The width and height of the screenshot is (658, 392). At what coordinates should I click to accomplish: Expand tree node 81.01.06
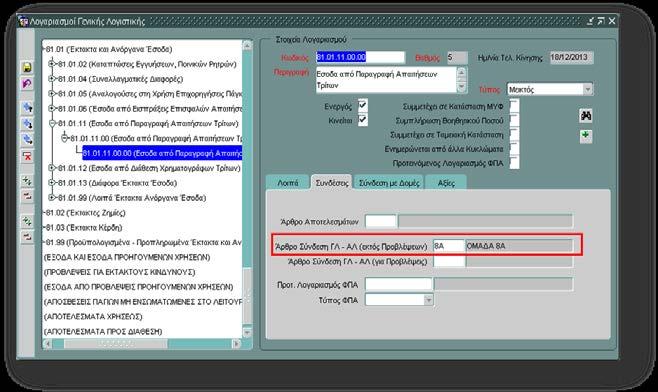[x=52, y=108]
